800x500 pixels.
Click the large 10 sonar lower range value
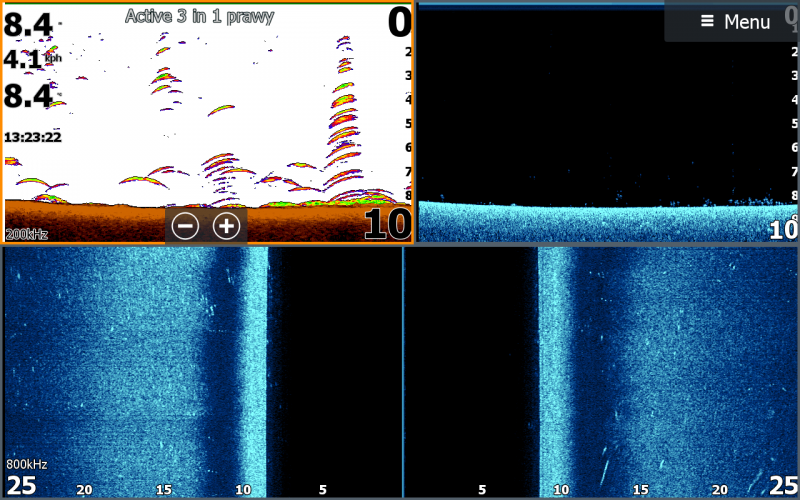386,224
